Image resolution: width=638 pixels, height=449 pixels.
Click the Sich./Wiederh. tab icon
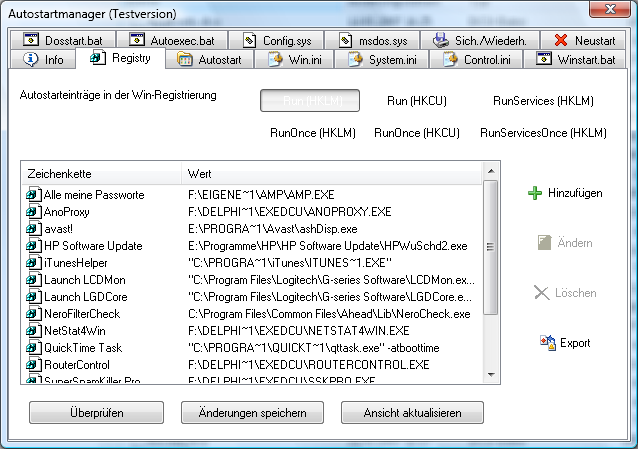(x=441, y=41)
